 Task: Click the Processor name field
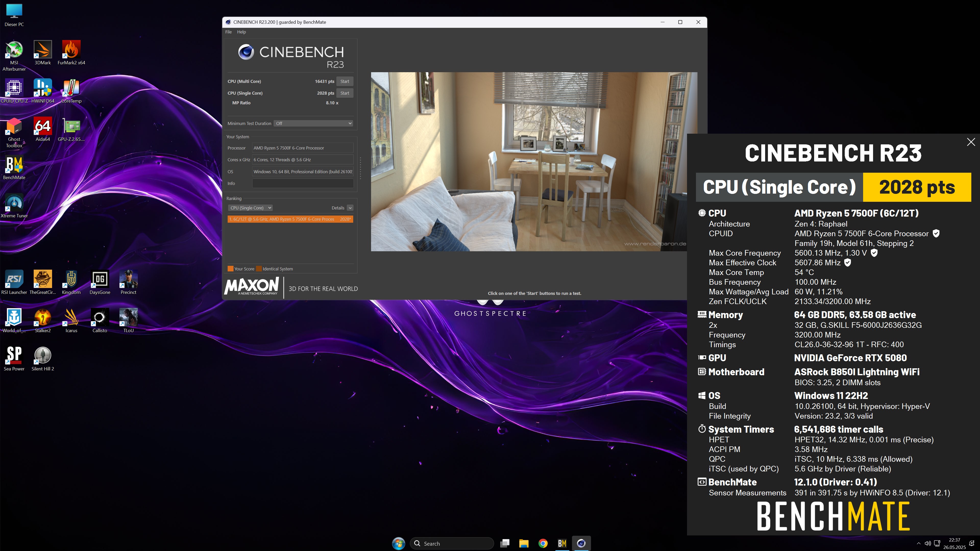(303, 148)
